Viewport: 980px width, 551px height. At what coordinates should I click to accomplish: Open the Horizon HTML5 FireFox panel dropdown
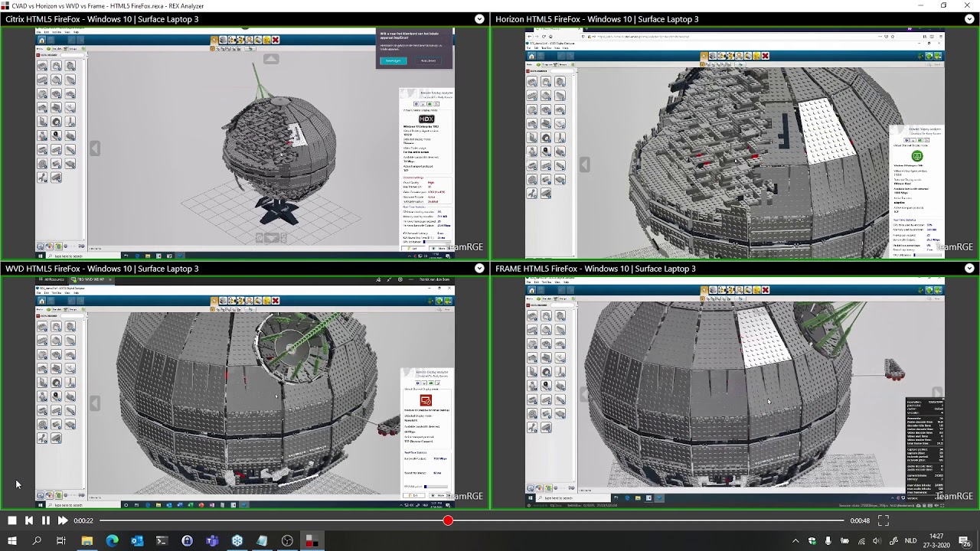pos(969,19)
